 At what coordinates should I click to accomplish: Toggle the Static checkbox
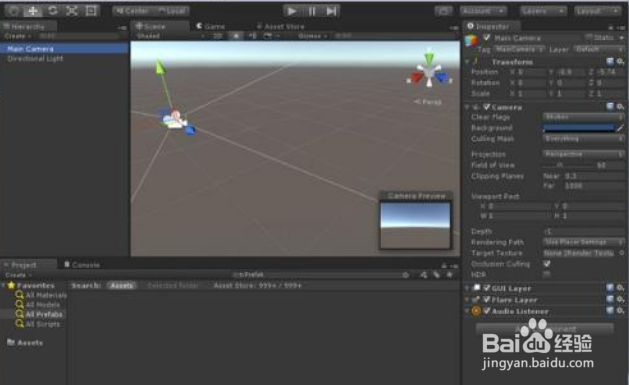[x=590, y=38]
